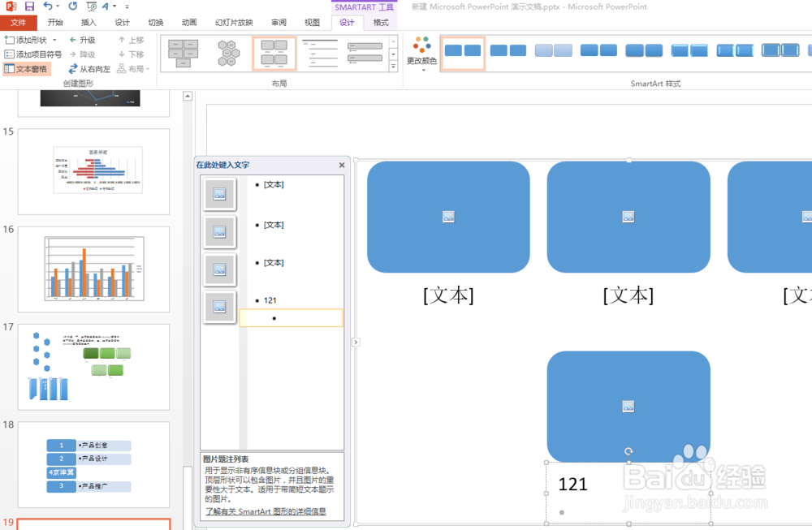
Task: Switch to the 幻灯片放映 tab
Action: (234, 22)
